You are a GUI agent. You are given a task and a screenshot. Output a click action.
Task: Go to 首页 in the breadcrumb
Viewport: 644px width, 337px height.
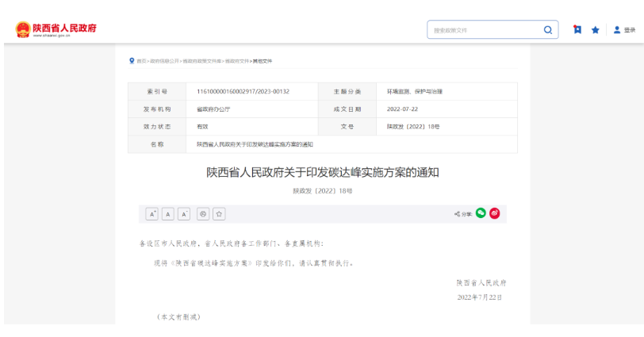click(141, 61)
